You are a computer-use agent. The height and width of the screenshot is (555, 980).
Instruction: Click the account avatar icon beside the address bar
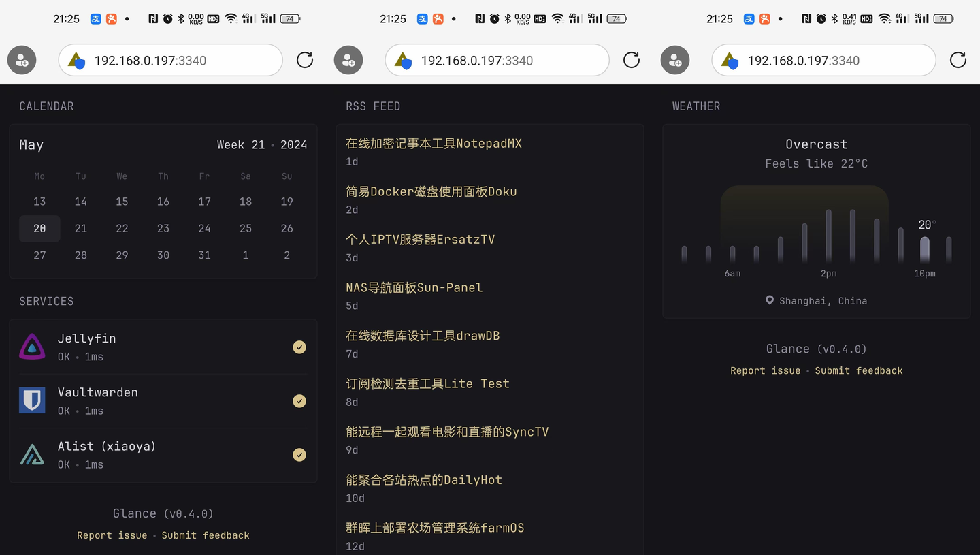click(x=21, y=60)
